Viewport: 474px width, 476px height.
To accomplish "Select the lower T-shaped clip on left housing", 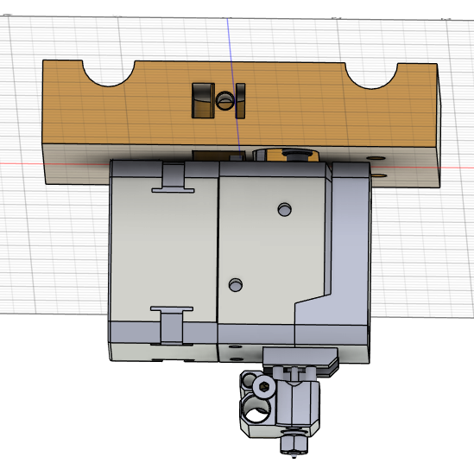I will tap(172, 326).
